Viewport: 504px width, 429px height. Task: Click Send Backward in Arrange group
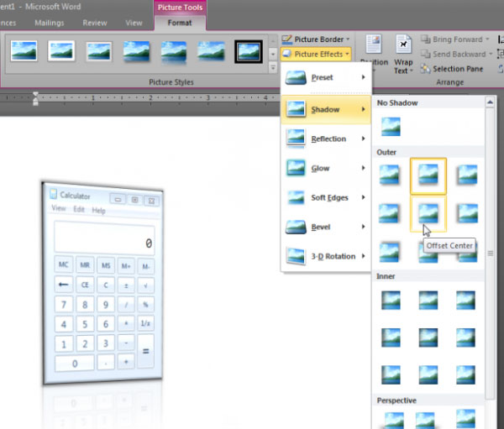click(454, 54)
